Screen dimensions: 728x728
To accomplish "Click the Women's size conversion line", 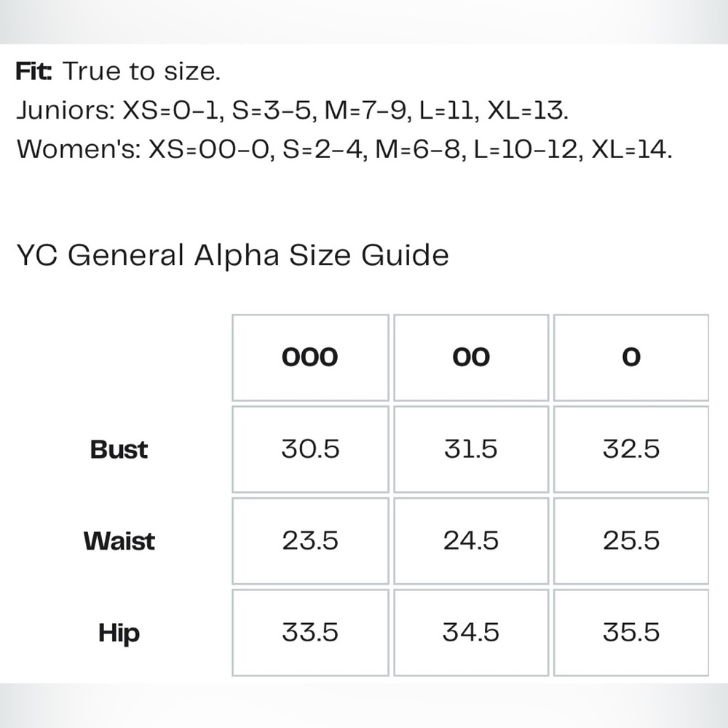I will click(344, 149).
